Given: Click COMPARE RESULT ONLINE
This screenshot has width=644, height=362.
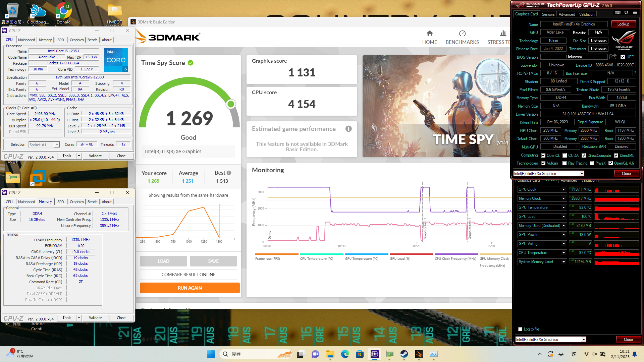Looking at the screenshot, I should tap(189, 275).
